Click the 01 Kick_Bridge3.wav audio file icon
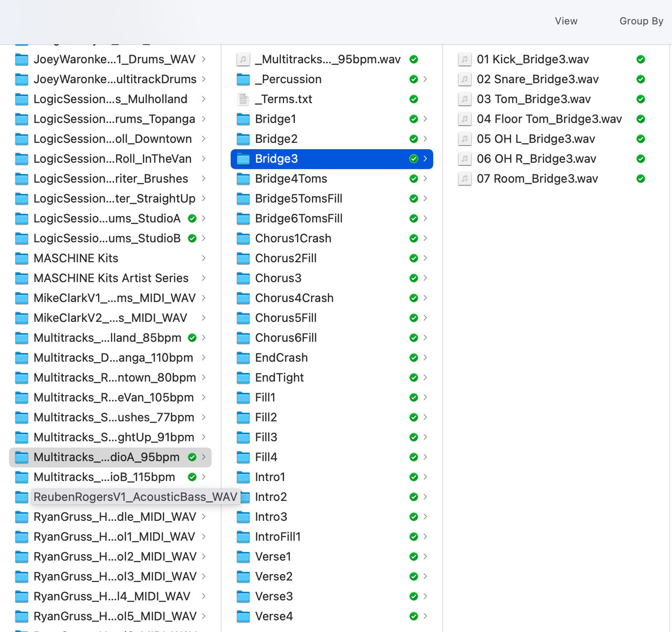672x632 pixels. pos(464,60)
